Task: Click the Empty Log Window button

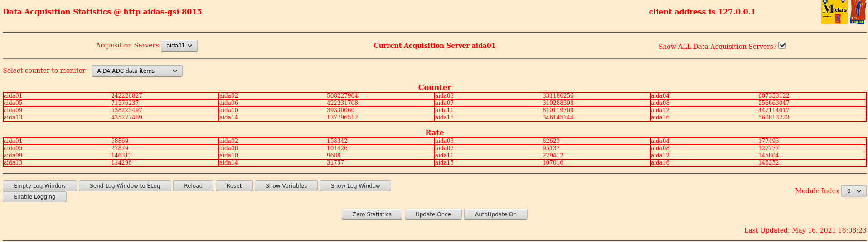Action: tap(40, 186)
